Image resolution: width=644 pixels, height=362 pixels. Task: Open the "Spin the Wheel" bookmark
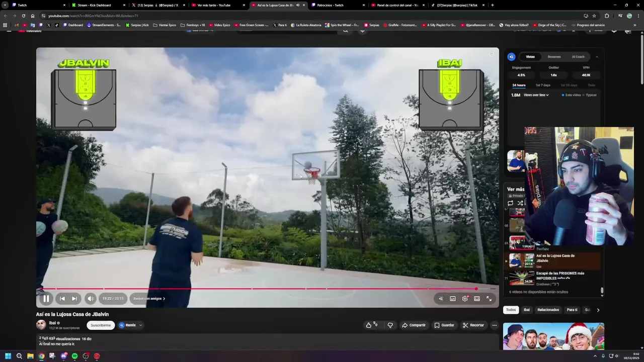342,25
